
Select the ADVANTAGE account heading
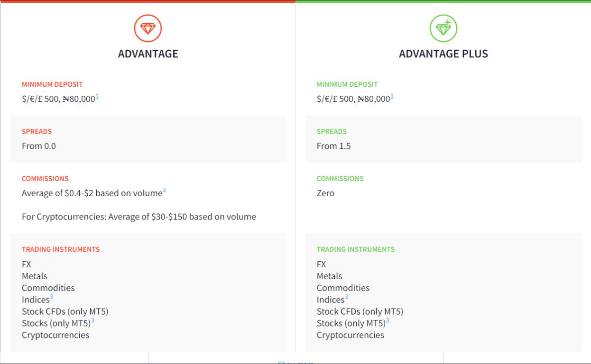pyautogui.click(x=148, y=54)
